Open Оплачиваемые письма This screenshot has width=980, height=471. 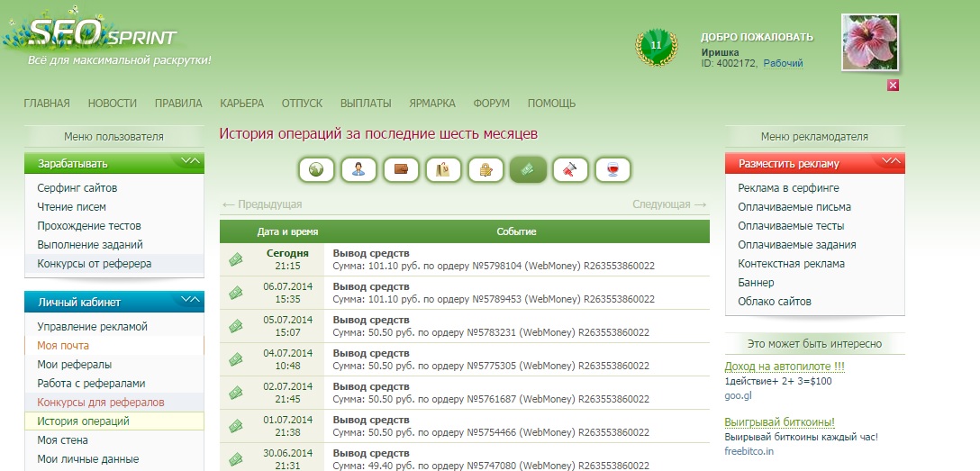(x=794, y=207)
